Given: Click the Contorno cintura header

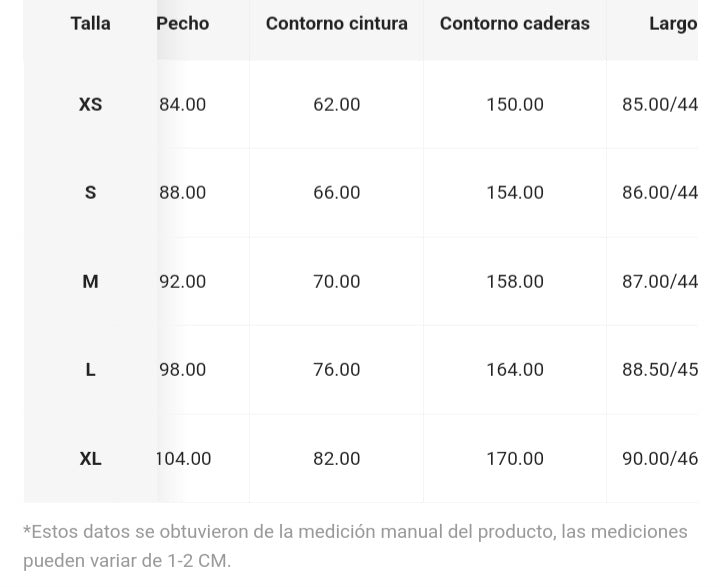Looking at the screenshot, I should pyautogui.click(x=337, y=23).
